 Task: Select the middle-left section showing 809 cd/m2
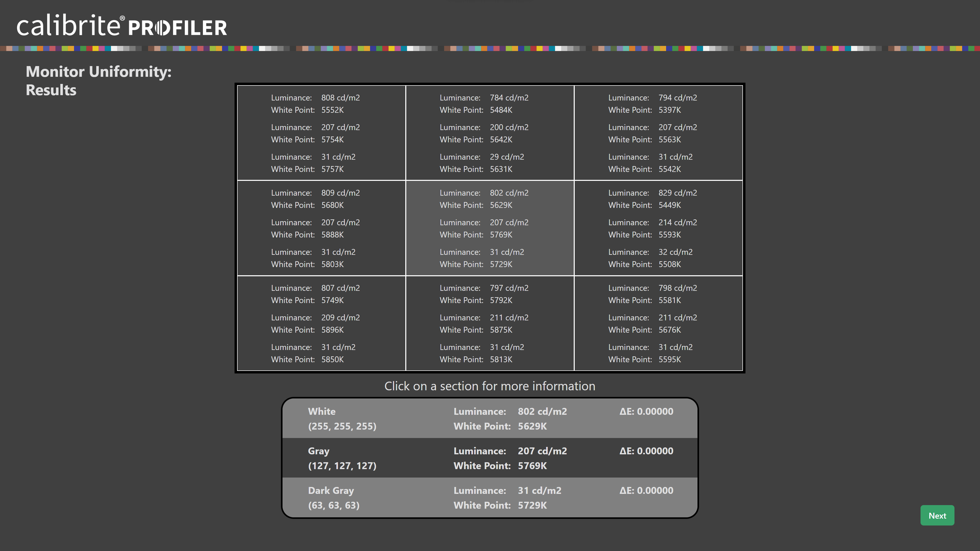321,228
